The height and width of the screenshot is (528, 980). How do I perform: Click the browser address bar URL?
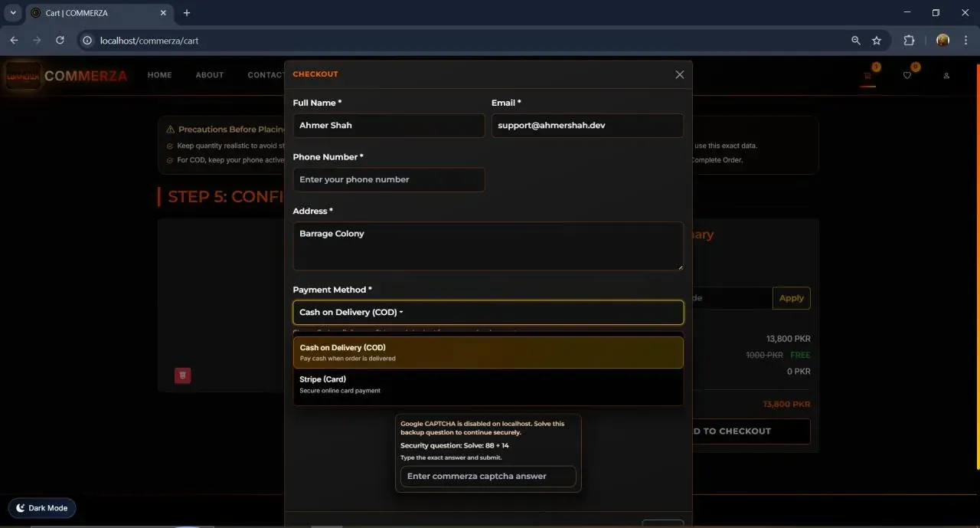pos(149,41)
